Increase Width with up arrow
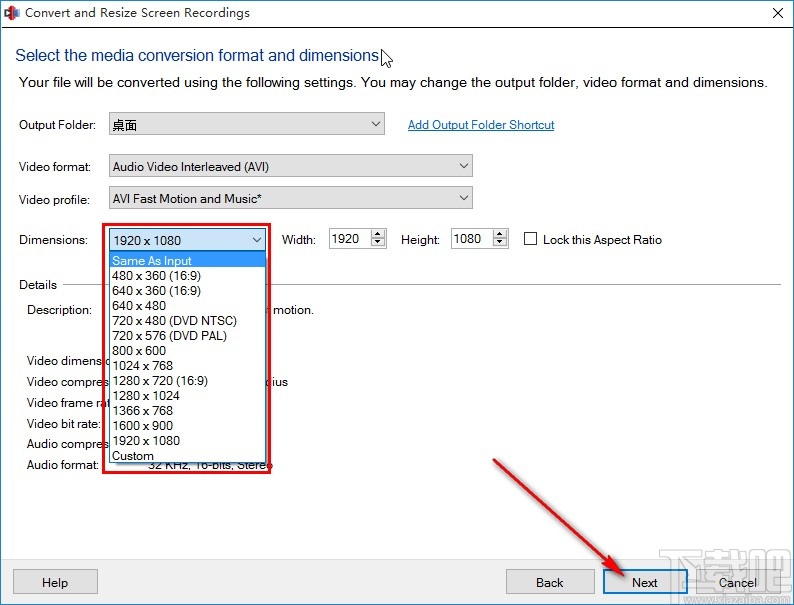 click(x=378, y=234)
